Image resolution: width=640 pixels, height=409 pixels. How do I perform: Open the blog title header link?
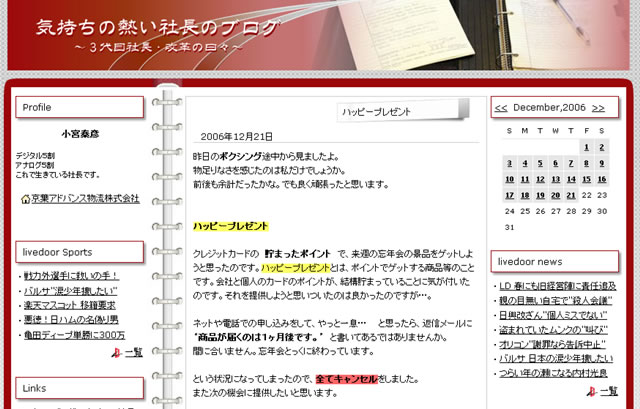click(158, 28)
